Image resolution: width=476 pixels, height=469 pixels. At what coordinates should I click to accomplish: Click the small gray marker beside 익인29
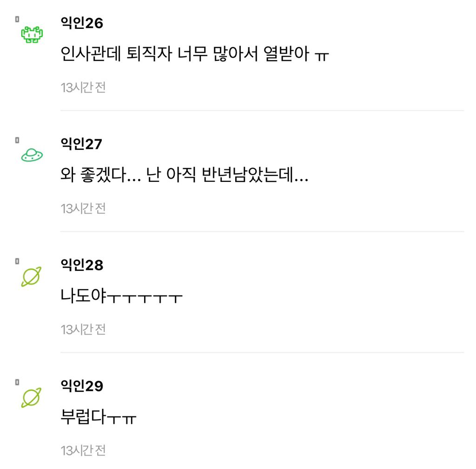pos(17,382)
